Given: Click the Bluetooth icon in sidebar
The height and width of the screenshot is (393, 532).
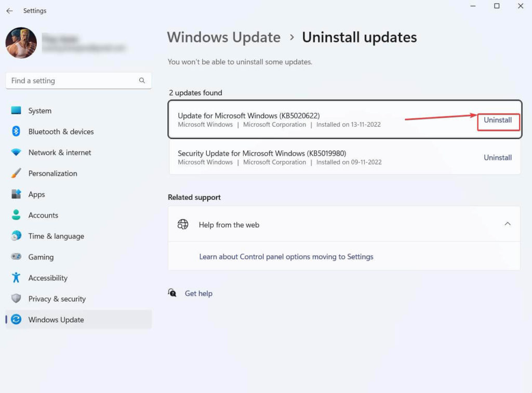Looking at the screenshot, I should (16, 131).
